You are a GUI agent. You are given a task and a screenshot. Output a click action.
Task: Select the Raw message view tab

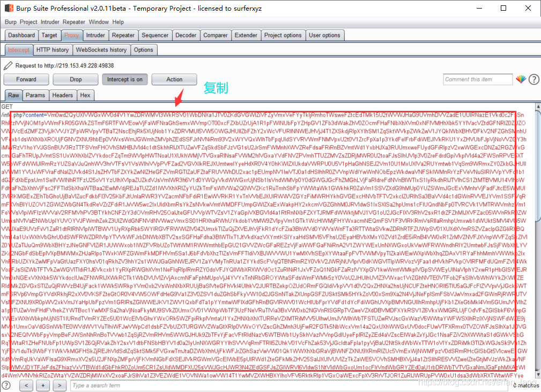point(14,95)
